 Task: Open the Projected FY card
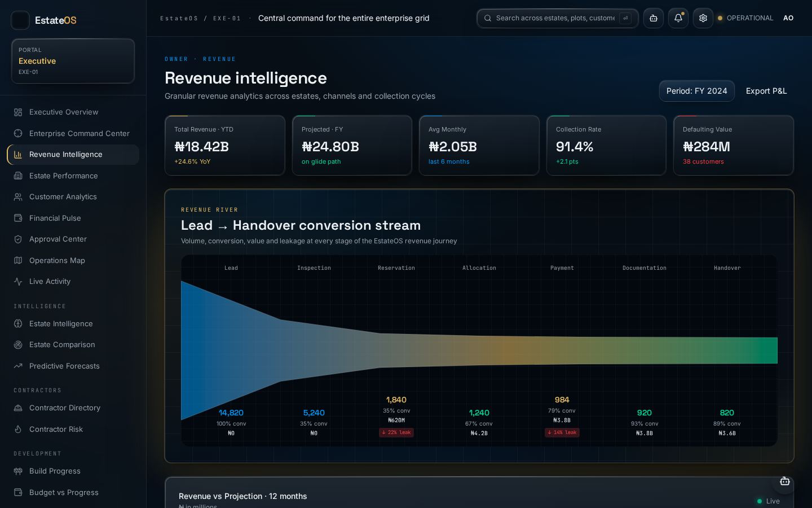click(x=352, y=146)
